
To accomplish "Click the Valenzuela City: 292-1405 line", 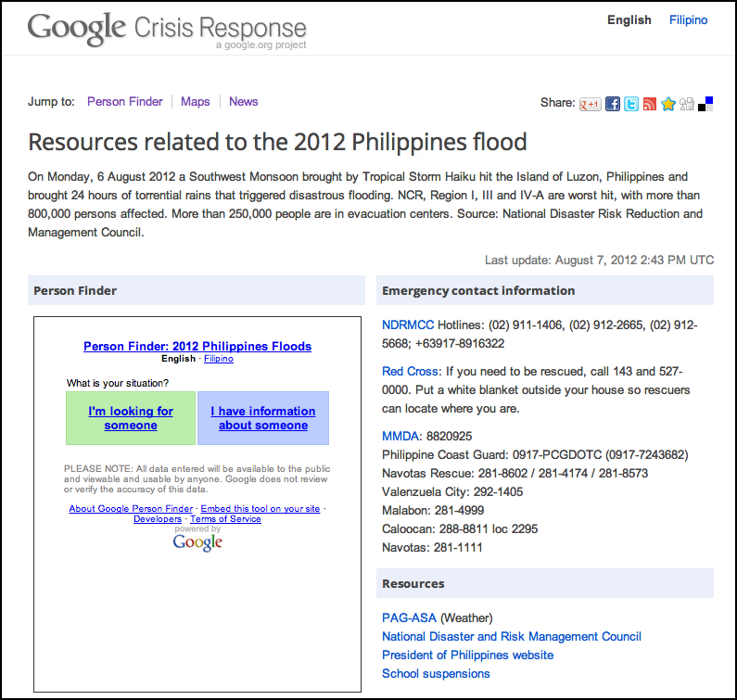I will pos(452,491).
